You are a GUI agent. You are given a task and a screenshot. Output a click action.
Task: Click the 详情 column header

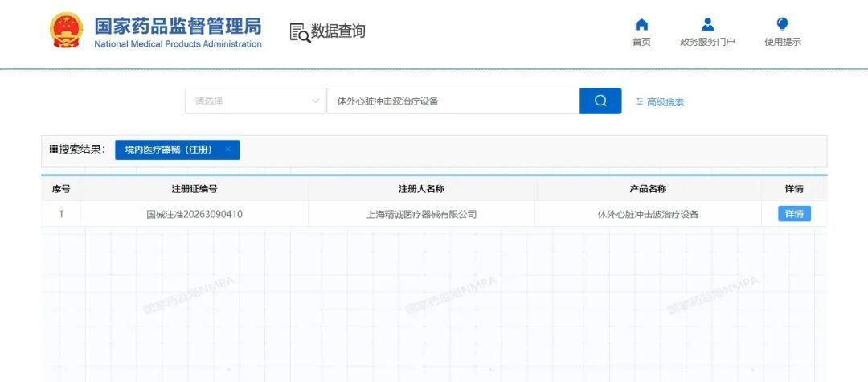tap(794, 189)
